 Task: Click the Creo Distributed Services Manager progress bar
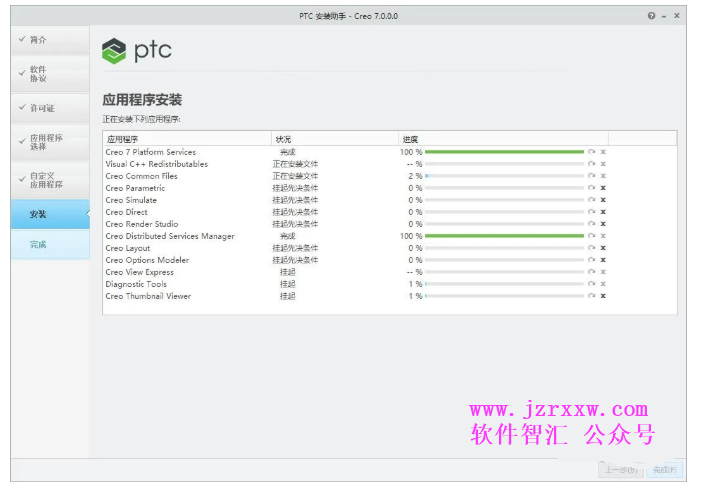(504, 236)
